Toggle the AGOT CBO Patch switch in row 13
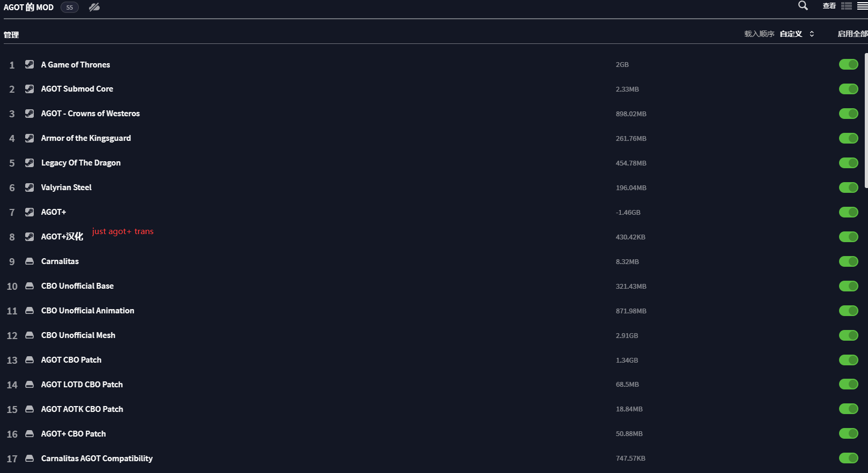The height and width of the screenshot is (473, 868). pyautogui.click(x=849, y=360)
